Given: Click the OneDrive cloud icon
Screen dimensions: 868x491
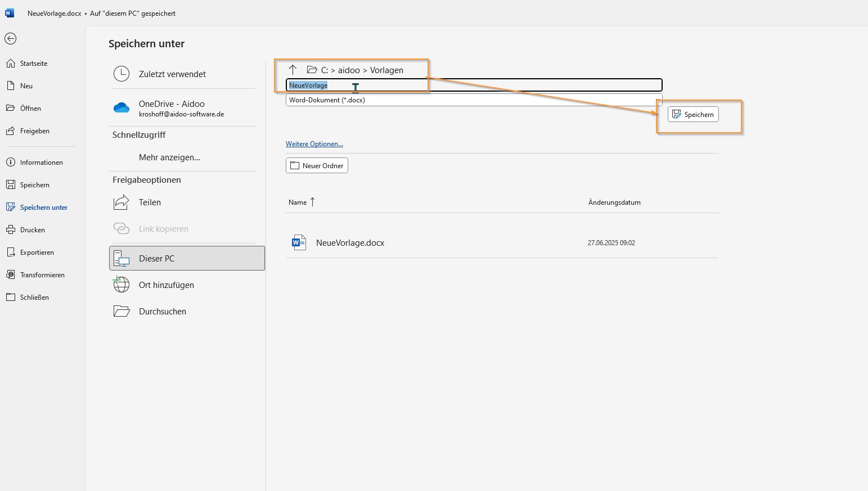Looking at the screenshot, I should (x=122, y=108).
